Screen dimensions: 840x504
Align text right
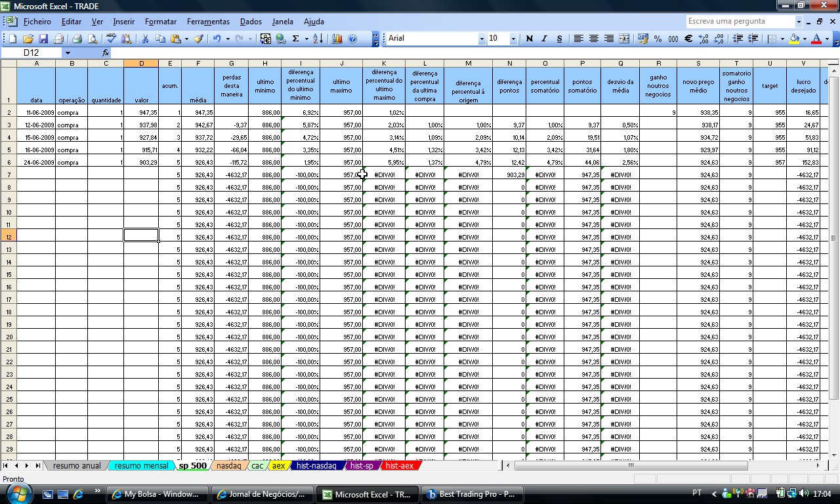[608, 39]
